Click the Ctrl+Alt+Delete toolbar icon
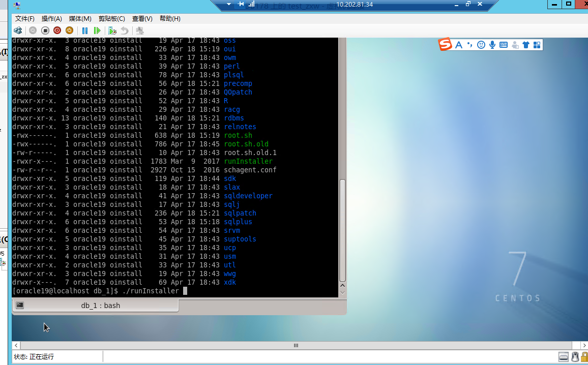Screen dimensions: 588x365 tap(18, 31)
